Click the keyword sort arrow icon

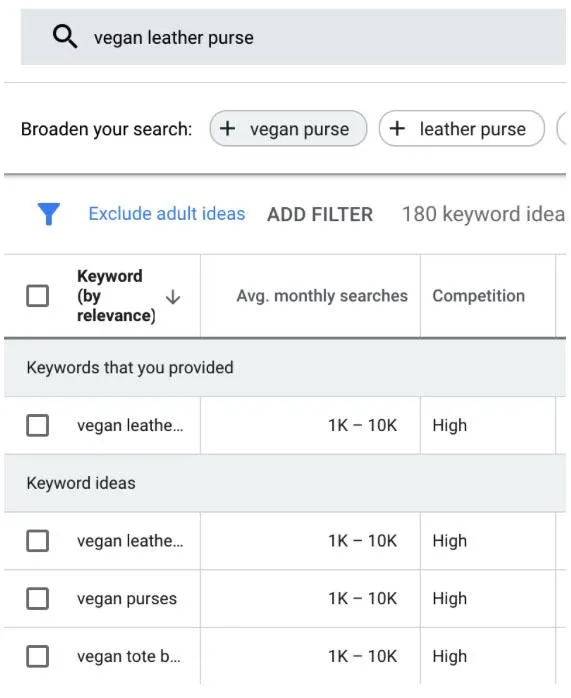(173, 296)
